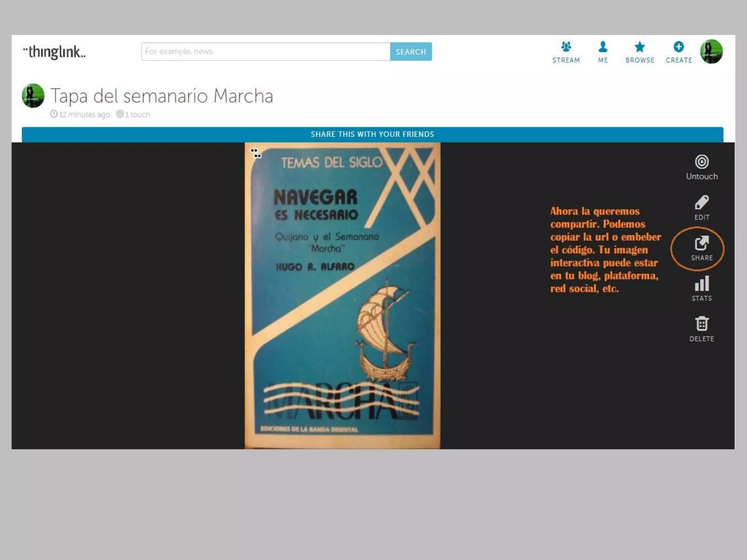Click the Untouch target icon

(701, 162)
